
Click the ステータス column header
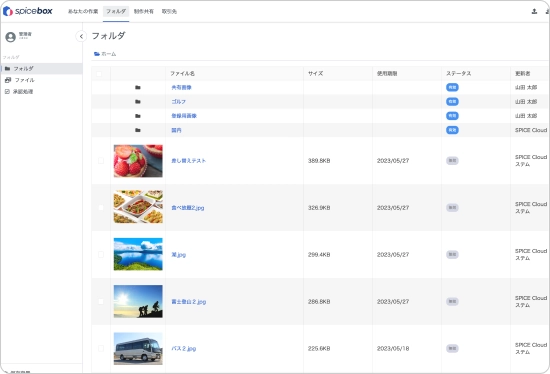(x=458, y=73)
